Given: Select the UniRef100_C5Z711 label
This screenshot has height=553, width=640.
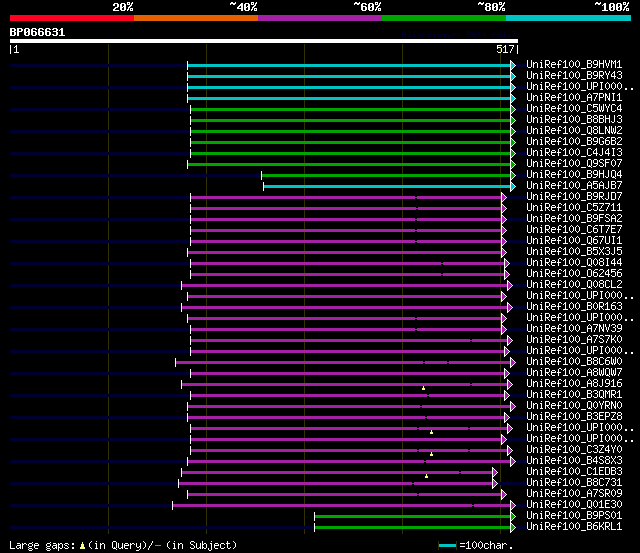Looking at the screenshot, I should [574, 208].
